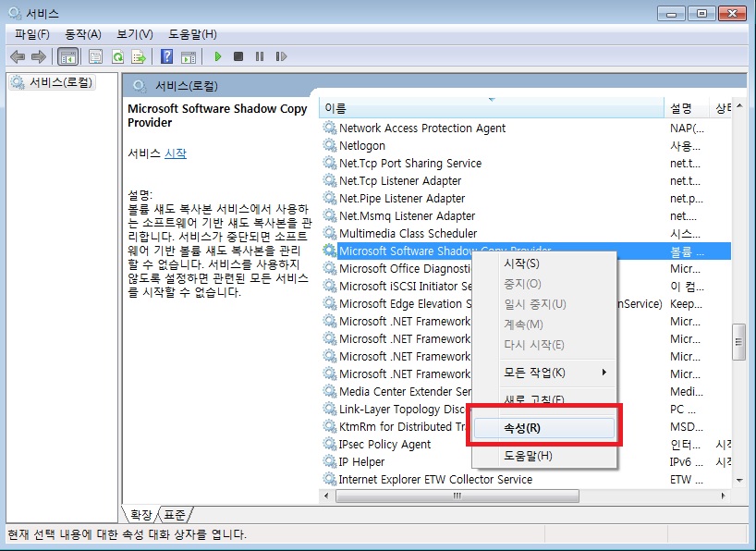Click the vertical scrollbar thumb

click(x=738, y=342)
